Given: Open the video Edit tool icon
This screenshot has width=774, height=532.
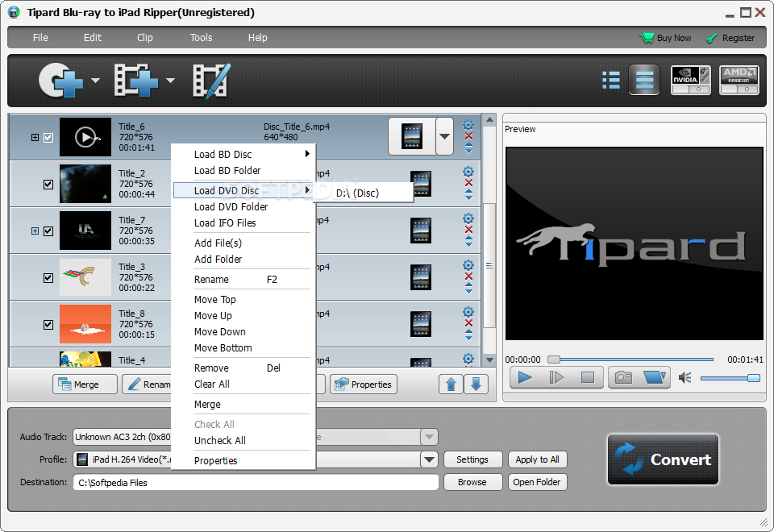Looking at the screenshot, I should (x=211, y=81).
